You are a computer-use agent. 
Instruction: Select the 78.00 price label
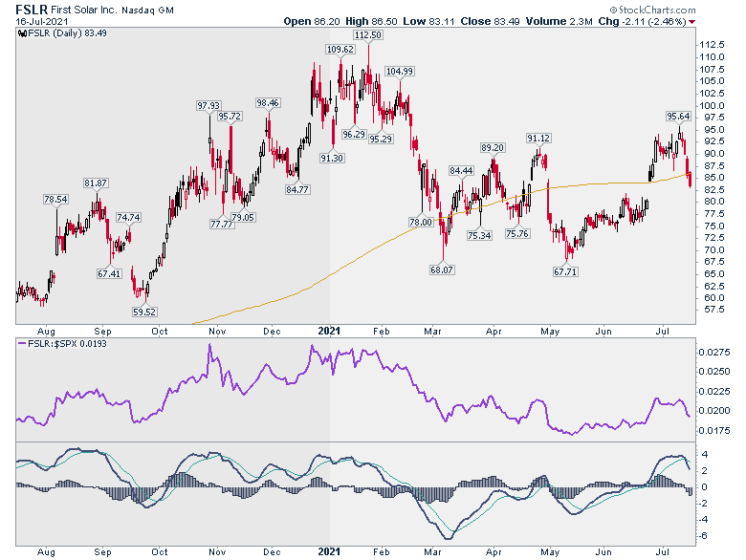[x=421, y=222]
